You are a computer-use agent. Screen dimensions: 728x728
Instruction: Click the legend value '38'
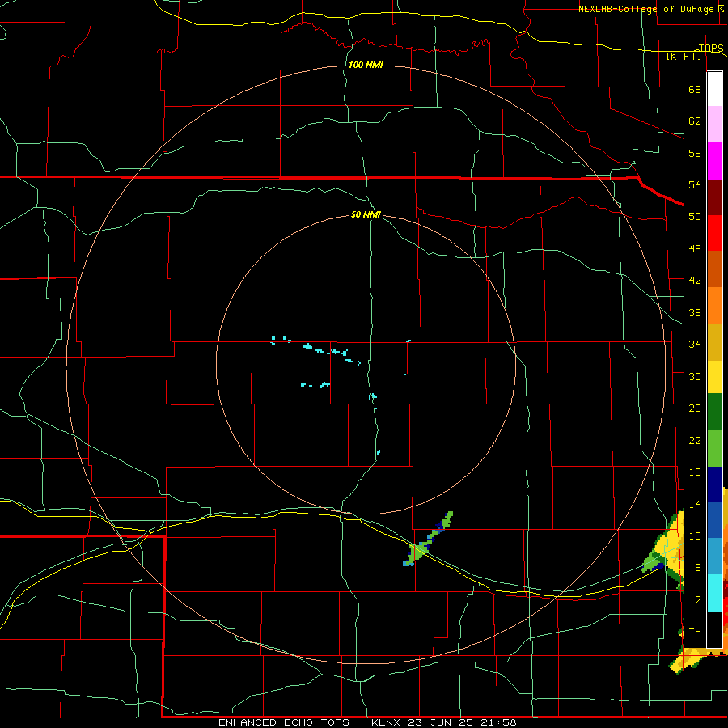point(695,312)
